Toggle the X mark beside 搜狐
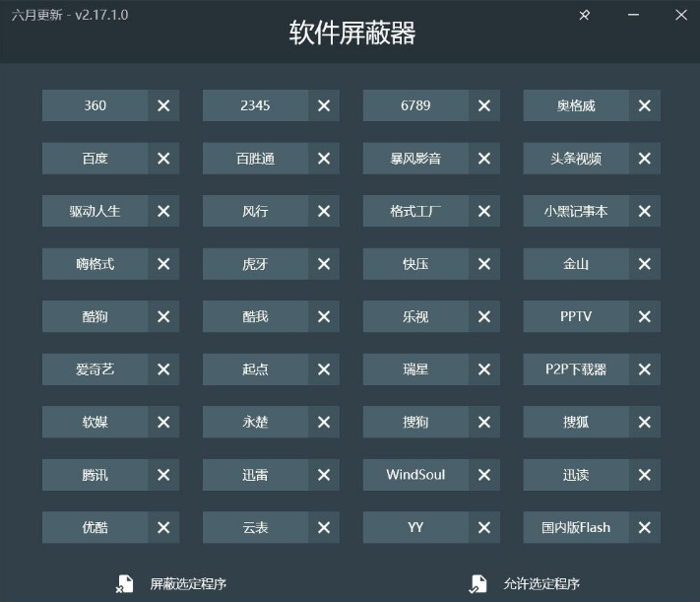The image size is (700, 602). click(644, 422)
